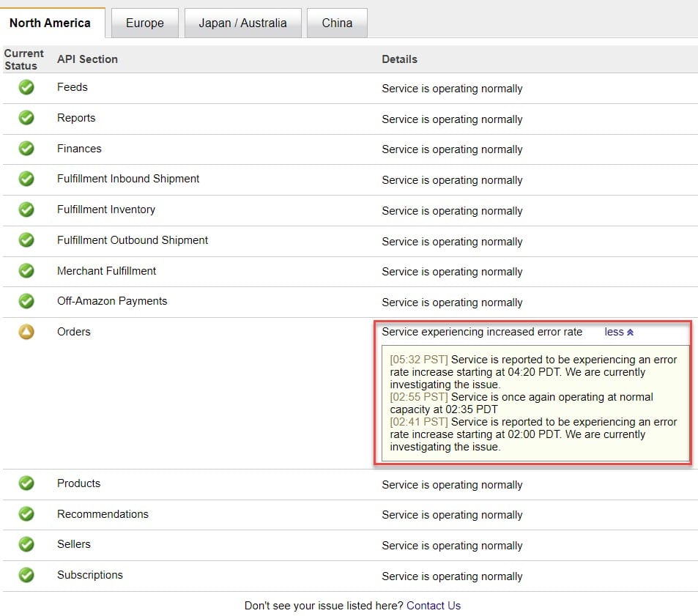Click the Subscriptions API section name

[90, 575]
